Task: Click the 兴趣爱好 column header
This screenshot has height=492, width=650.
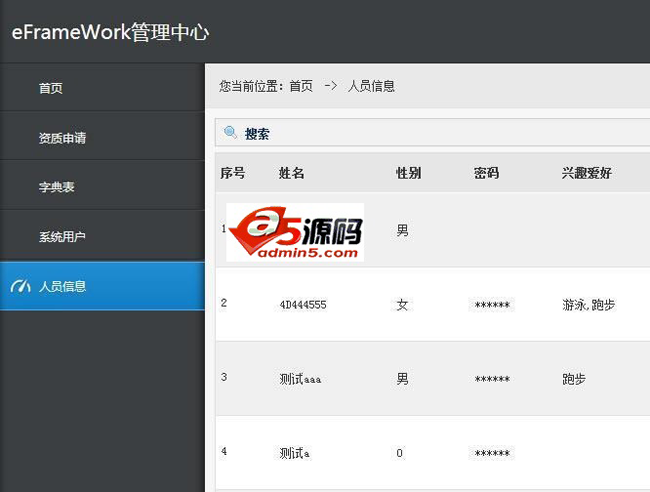Action: tap(587, 173)
